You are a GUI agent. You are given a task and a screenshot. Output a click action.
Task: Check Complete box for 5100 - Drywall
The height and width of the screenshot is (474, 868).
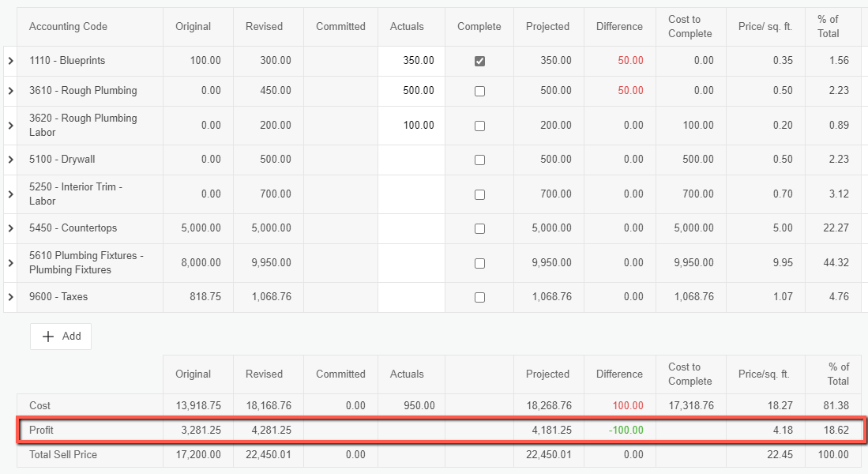479,160
